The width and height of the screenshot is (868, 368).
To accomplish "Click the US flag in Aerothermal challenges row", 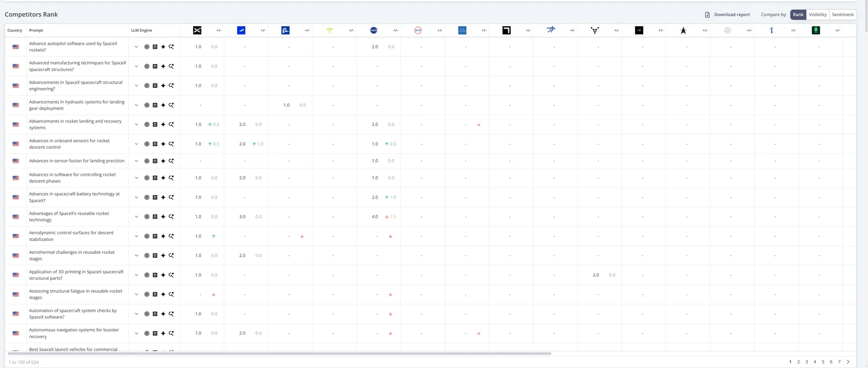I will click(x=16, y=256).
